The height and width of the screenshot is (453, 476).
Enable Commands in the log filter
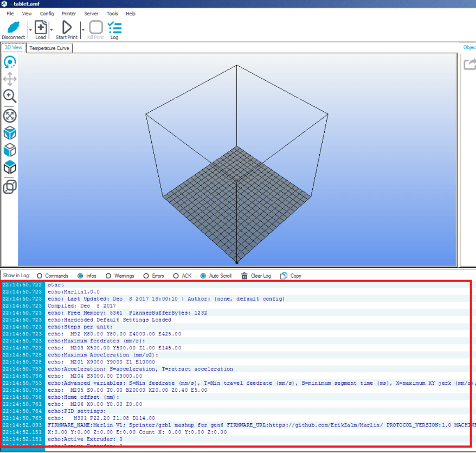[38, 276]
